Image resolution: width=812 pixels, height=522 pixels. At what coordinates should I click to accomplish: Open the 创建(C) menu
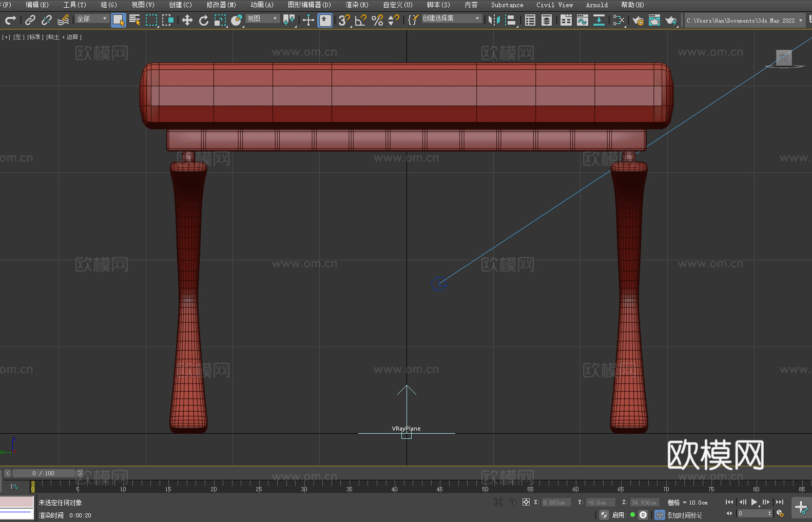click(x=180, y=5)
